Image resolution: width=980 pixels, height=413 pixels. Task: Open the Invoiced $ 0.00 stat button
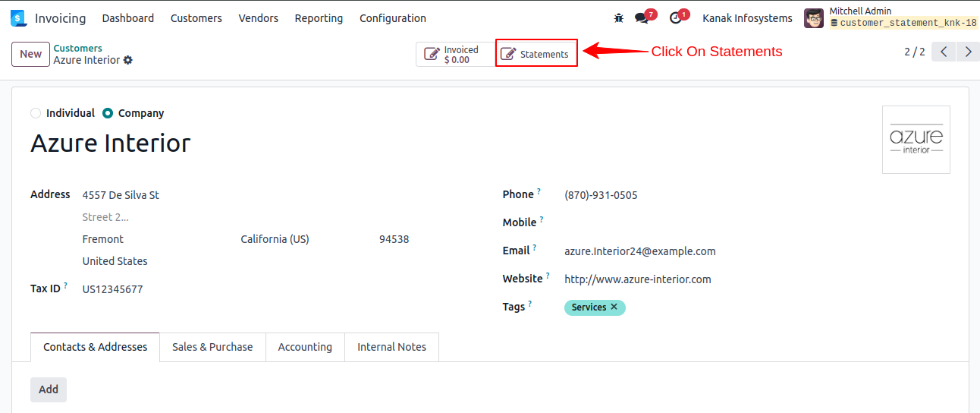tap(455, 54)
